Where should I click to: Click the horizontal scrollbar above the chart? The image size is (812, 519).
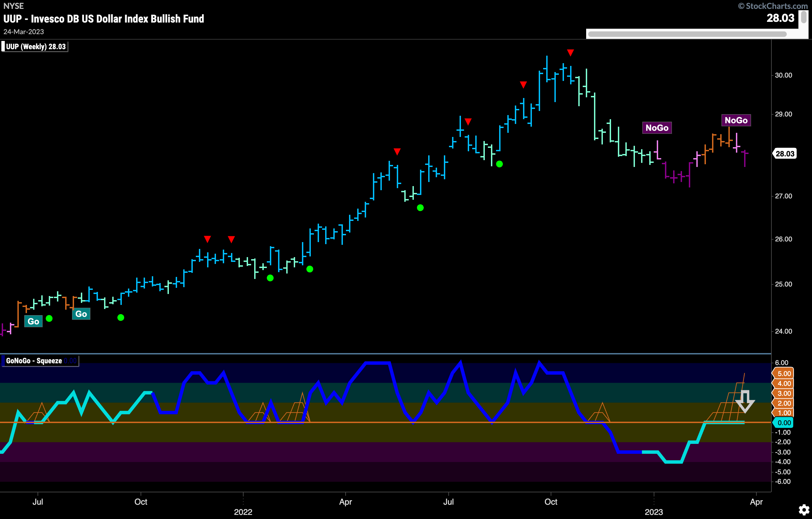point(687,34)
